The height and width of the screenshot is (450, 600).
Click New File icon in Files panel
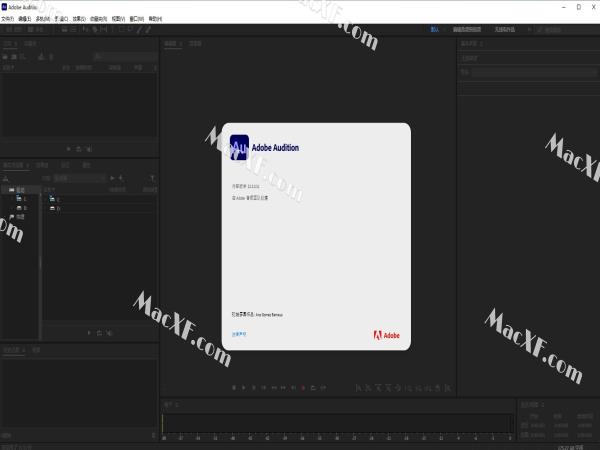tap(22, 57)
